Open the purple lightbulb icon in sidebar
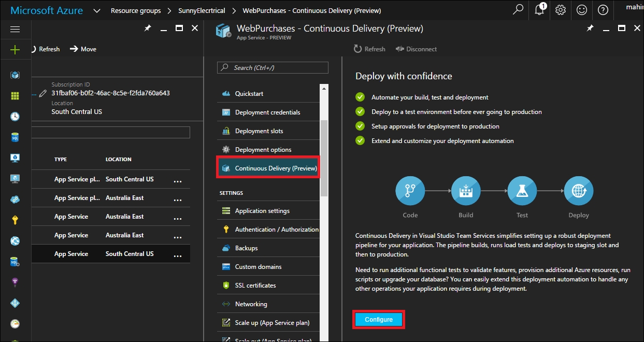Screen dimensions: 644x342 [15, 282]
